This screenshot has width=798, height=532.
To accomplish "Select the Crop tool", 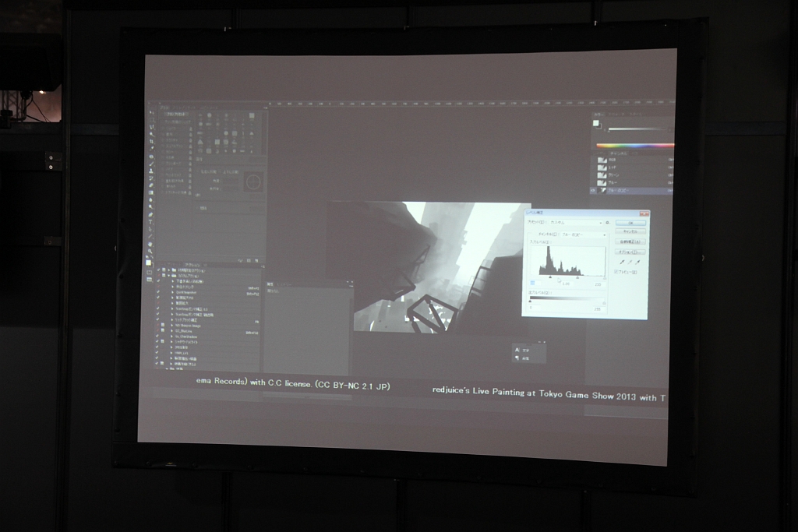I will 151,142.
